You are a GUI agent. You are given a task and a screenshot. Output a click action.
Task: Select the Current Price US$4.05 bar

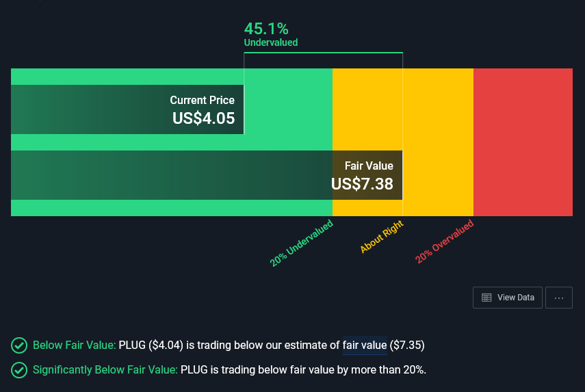(127, 109)
